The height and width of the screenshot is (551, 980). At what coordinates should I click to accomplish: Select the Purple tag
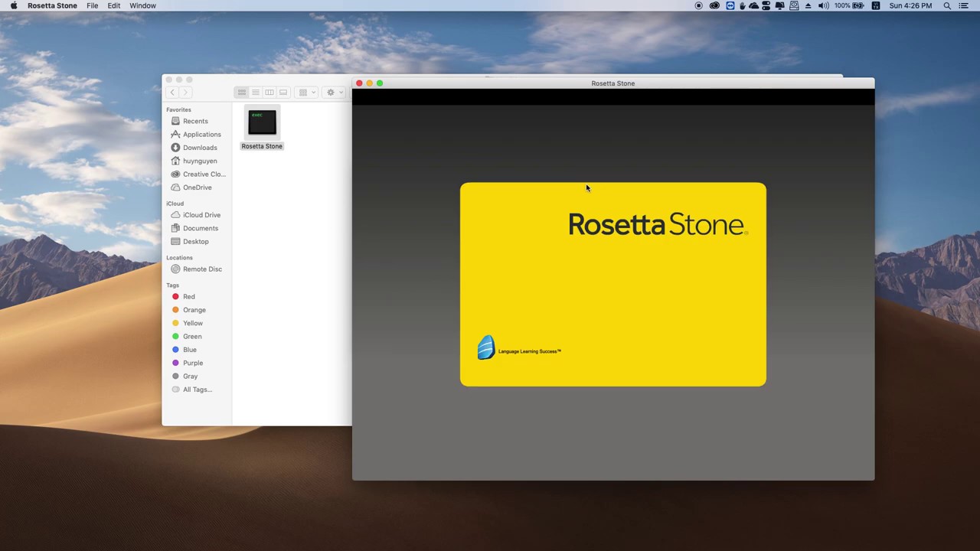192,363
